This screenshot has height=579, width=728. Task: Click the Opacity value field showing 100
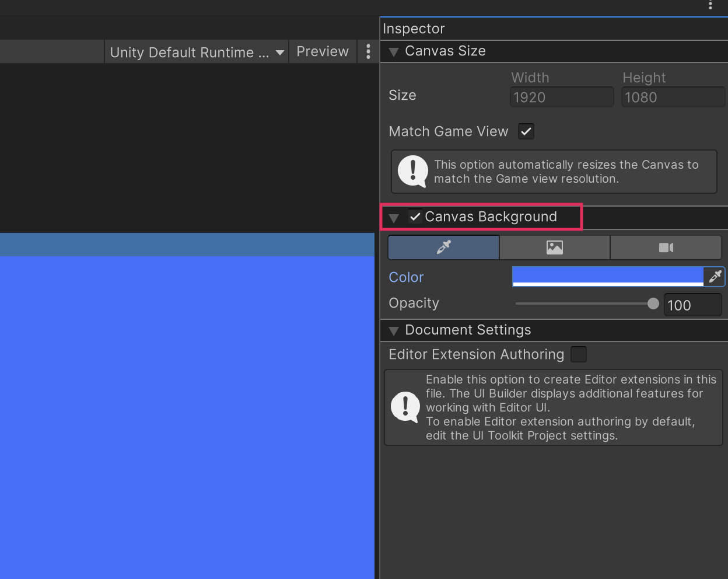coord(692,305)
